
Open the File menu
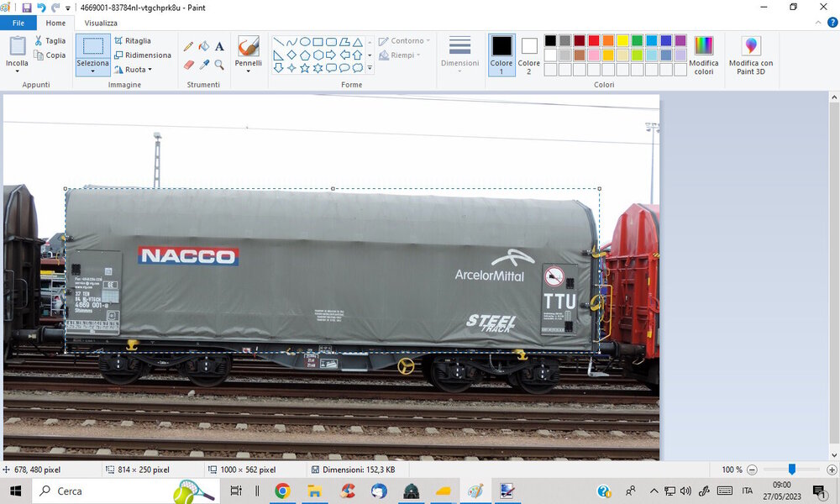tap(18, 23)
